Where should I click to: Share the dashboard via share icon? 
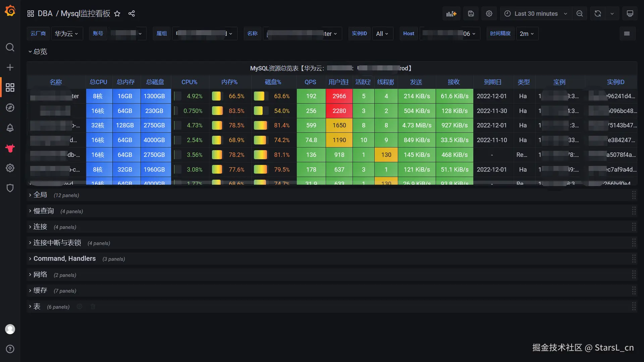pos(131,14)
